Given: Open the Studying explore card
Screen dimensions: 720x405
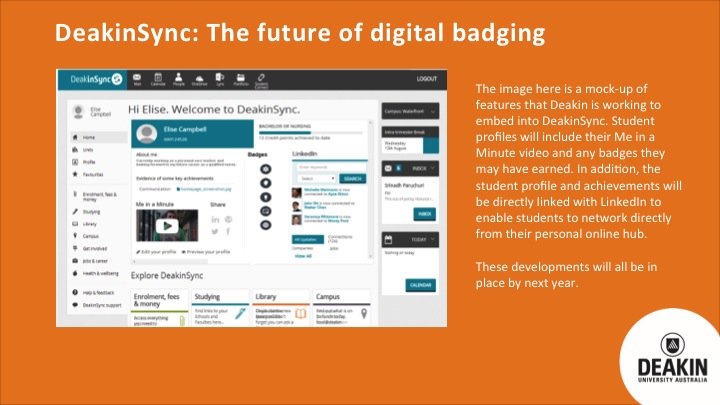Looking at the screenshot, I should coord(220,308).
